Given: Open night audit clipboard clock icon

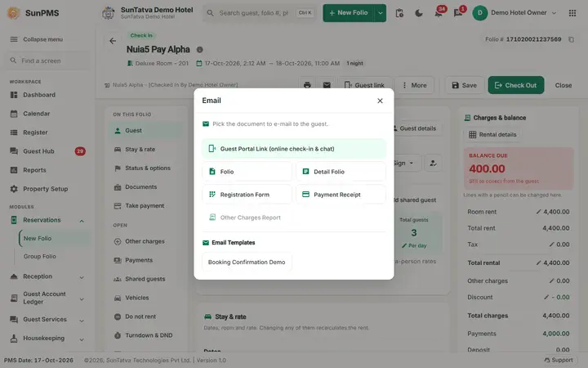Looking at the screenshot, I should click(x=399, y=13).
